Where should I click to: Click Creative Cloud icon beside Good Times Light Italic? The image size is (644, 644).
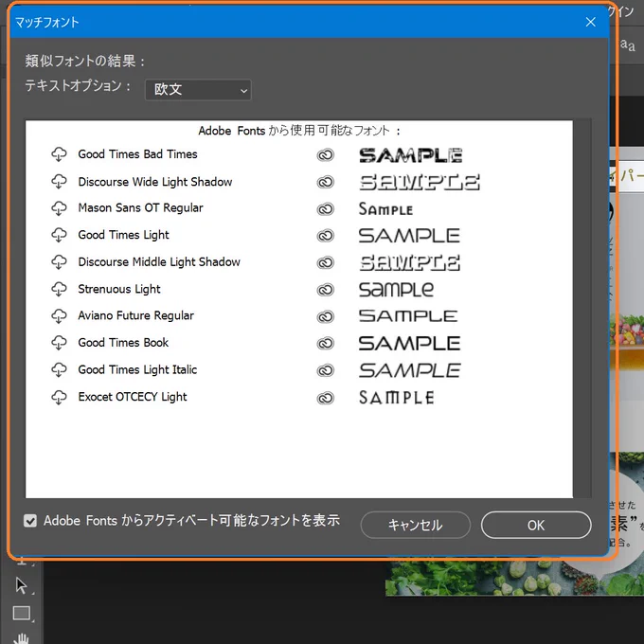[x=325, y=370]
